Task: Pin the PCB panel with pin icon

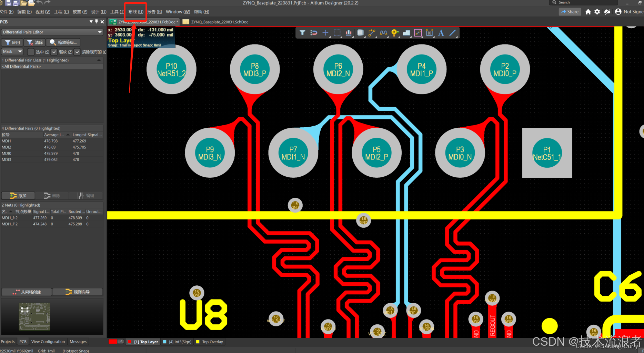Action: 97,21
